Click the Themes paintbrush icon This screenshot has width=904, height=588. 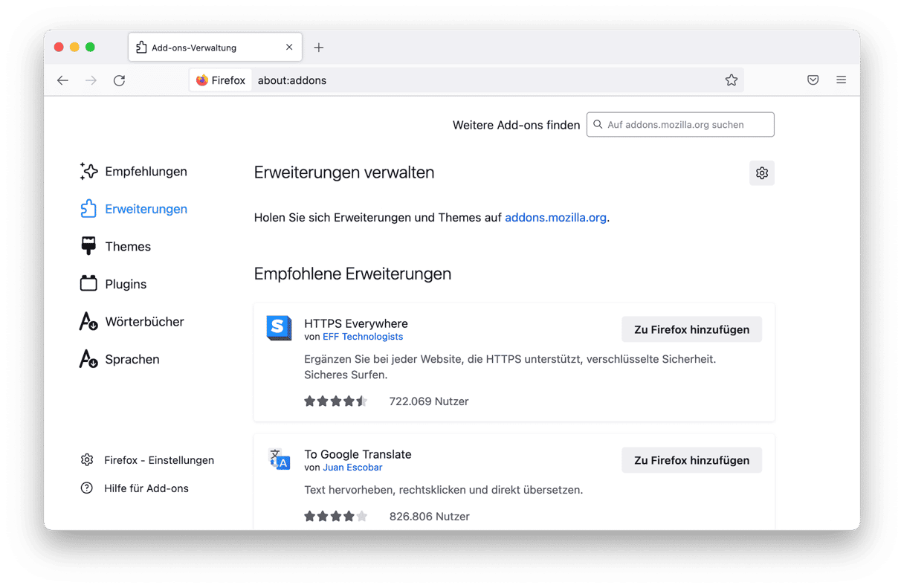[x=88, y=246]
